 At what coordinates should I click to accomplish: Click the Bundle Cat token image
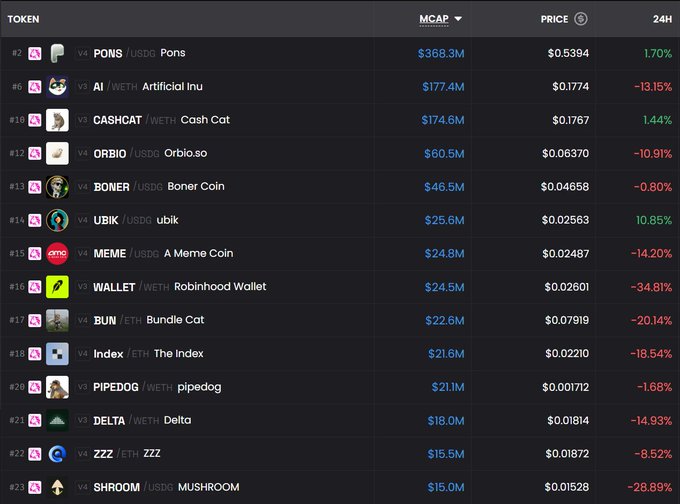pos(57,321)
